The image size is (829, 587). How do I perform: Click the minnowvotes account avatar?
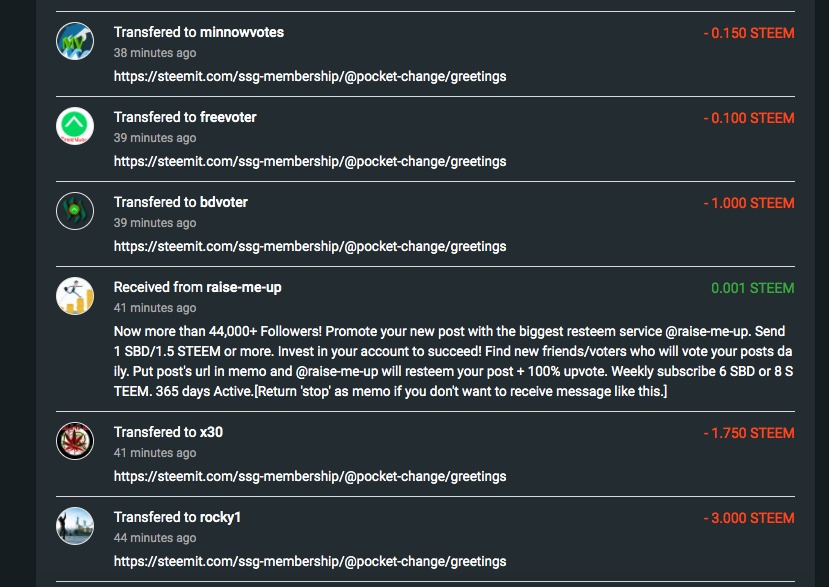click(74, 41)
